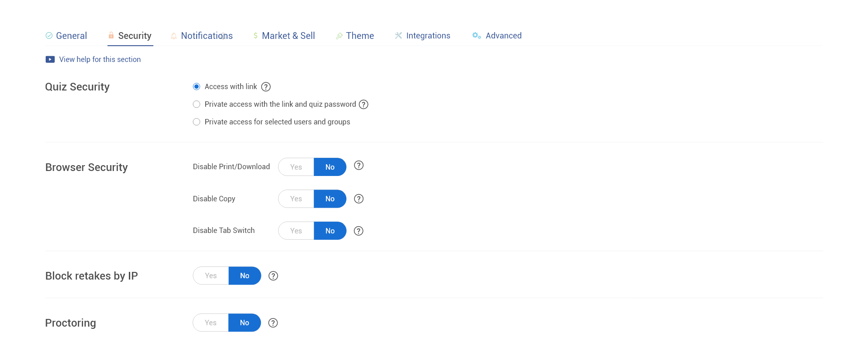Choose private access with link and quiz password
Viewport: 868px width, 361px height.
point(197,104)
